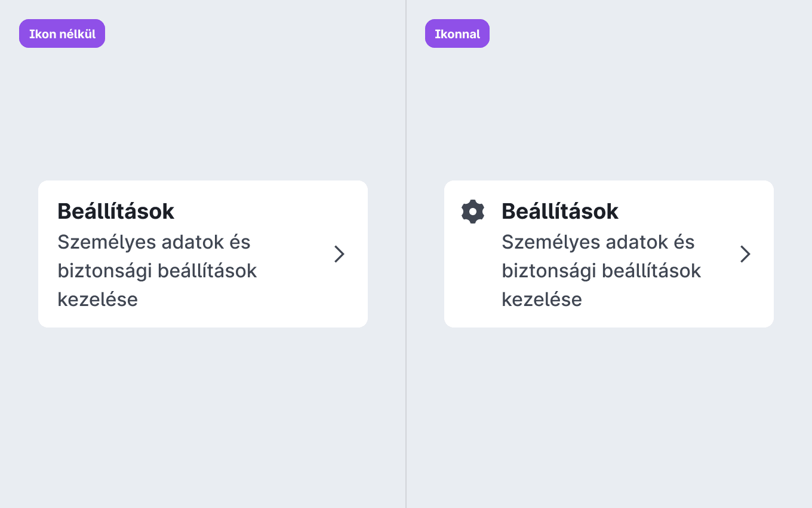Click gray background above the icon-less card

(203, 114)
